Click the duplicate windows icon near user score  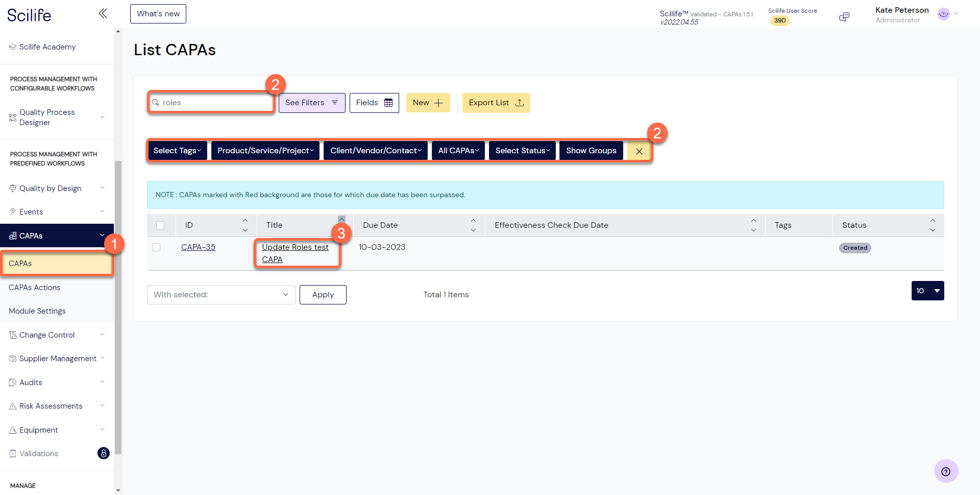(844, 16)
